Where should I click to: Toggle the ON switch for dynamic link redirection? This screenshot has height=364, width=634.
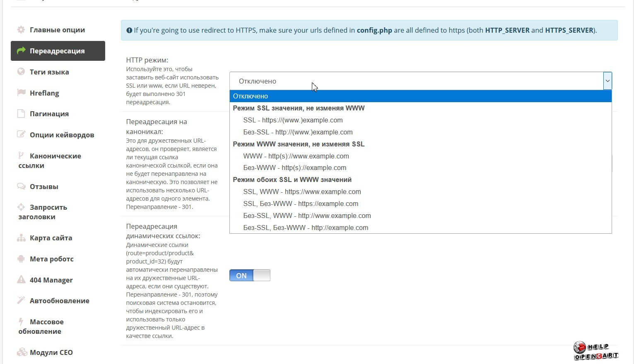tap(250, 275)
